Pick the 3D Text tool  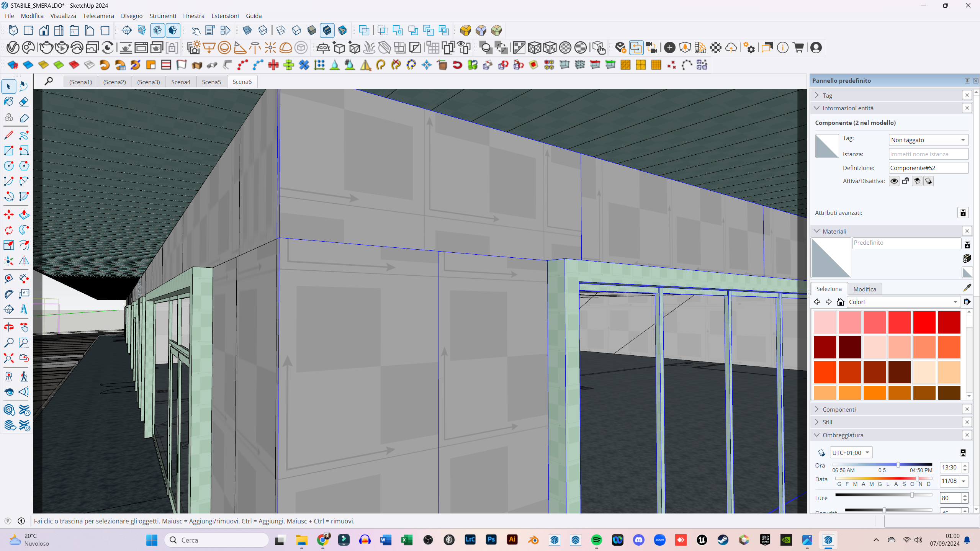[24, 309]
